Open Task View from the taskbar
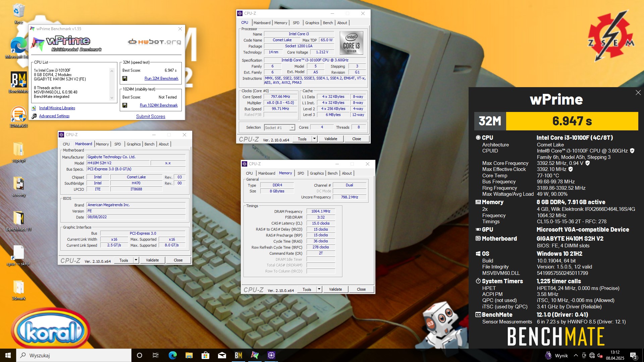This screenshot has height=362, width=644. click(156, 355)
